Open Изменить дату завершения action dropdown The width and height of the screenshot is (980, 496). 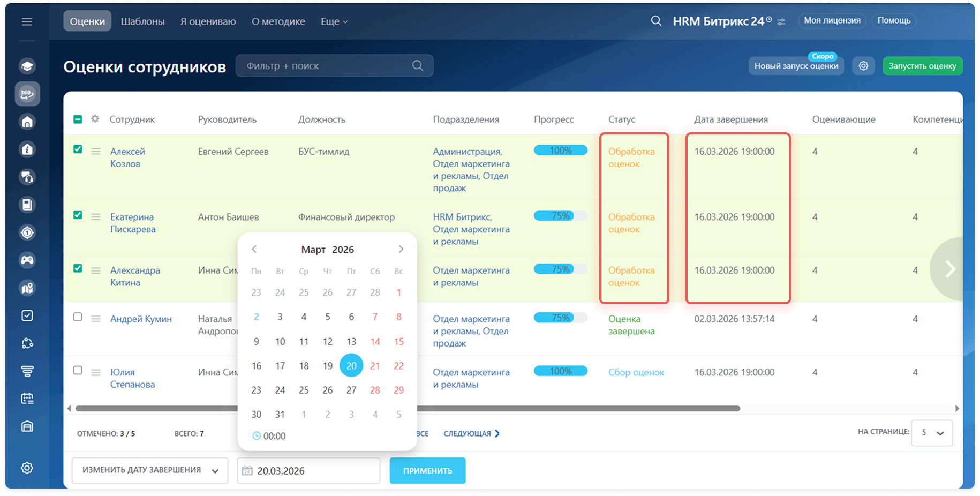pos(150,470)
